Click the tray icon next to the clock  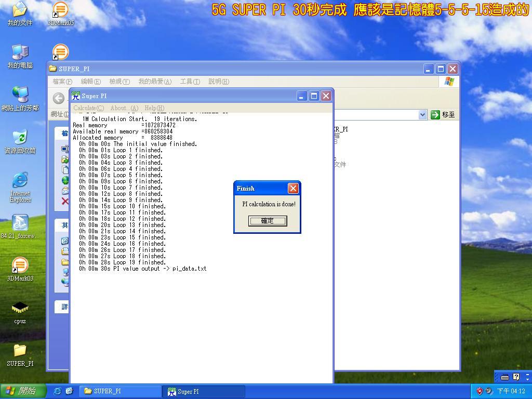click(x=489, y=391)
